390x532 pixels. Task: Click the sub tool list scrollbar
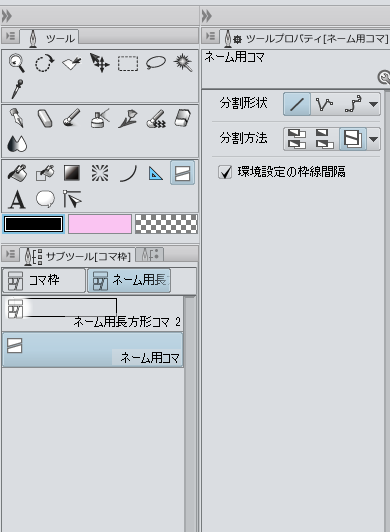point(190,414)
